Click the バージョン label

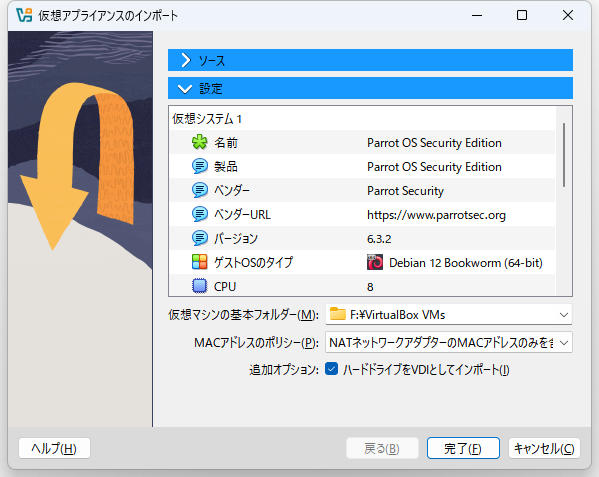click(x=236, y=239)
